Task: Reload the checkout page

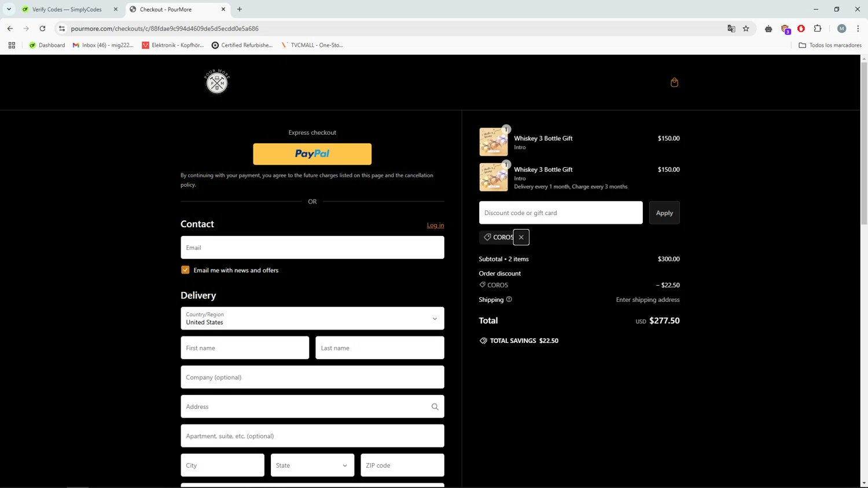Action: pyautogui.click(x=42, y=28)
